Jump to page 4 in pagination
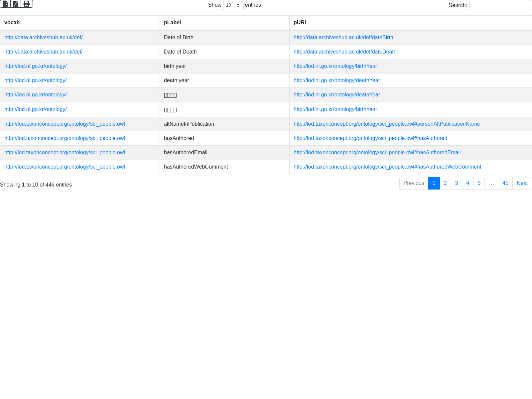The height and width of the screenshot is (399, 532). (467, 183)
